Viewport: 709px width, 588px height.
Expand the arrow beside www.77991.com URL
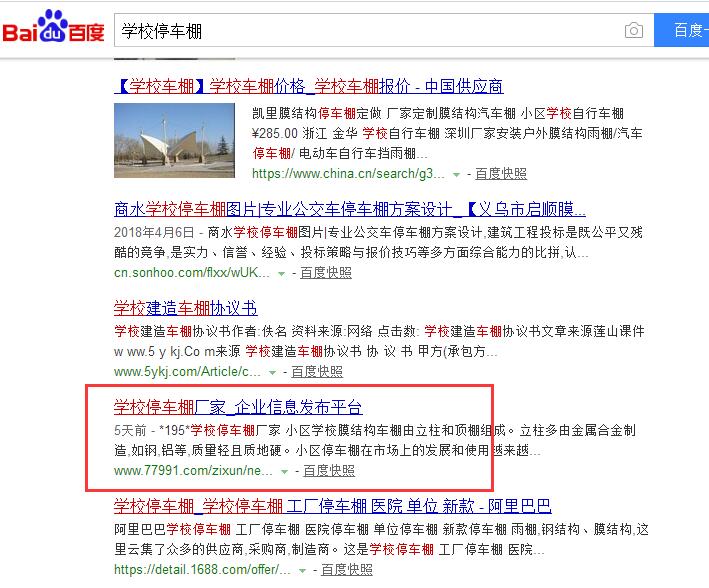[x=284, y=471]
